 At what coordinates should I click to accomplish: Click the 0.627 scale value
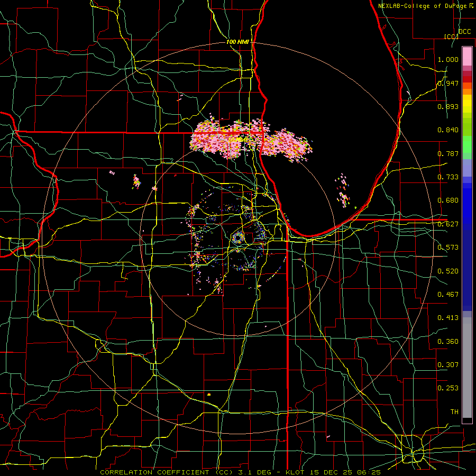coord(448,224)
